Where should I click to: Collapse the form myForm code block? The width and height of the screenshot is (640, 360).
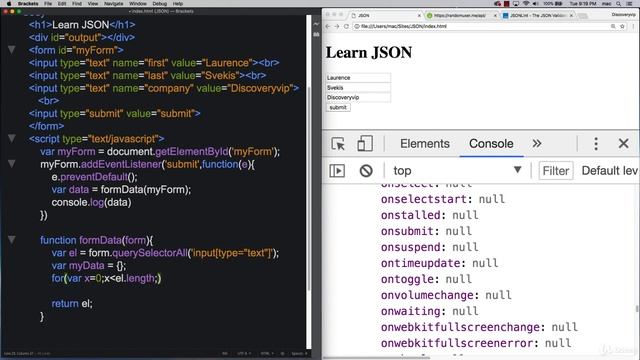11,50
